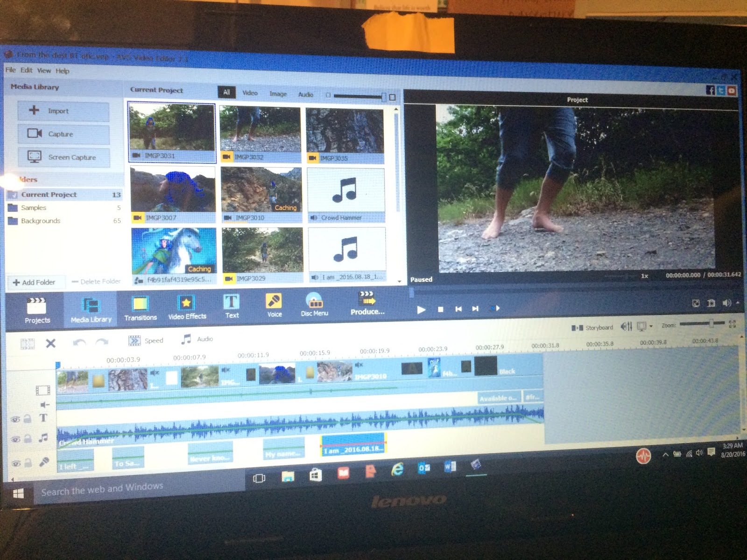Screen dimensions: 747x560
Task: Share to YouTube icon
Action: point(732,91)
